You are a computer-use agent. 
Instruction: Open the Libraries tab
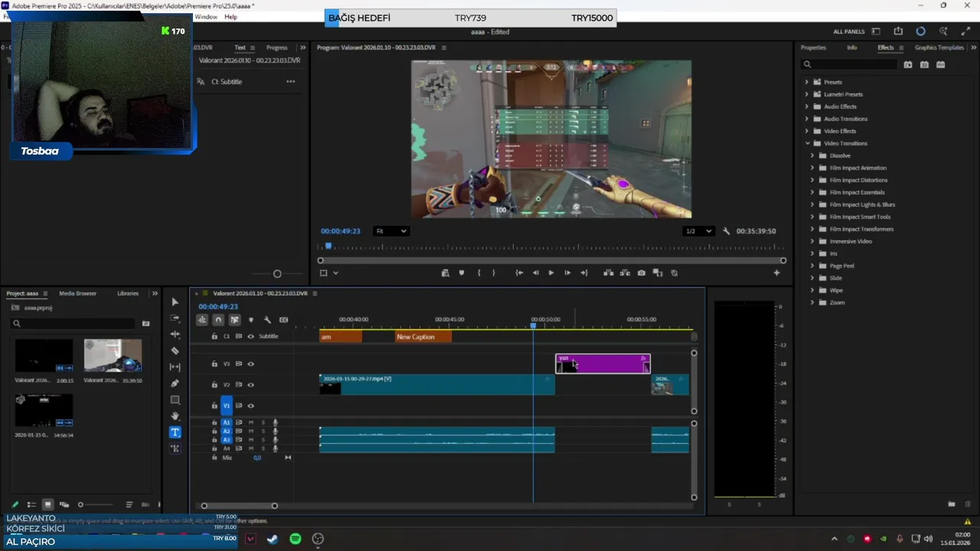(x=128, y=293)
